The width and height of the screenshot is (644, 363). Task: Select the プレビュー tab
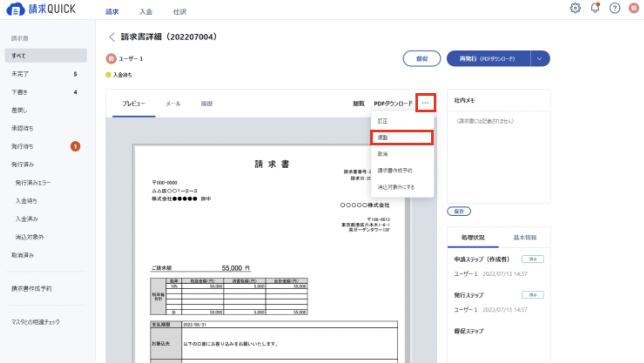[133, 104]
